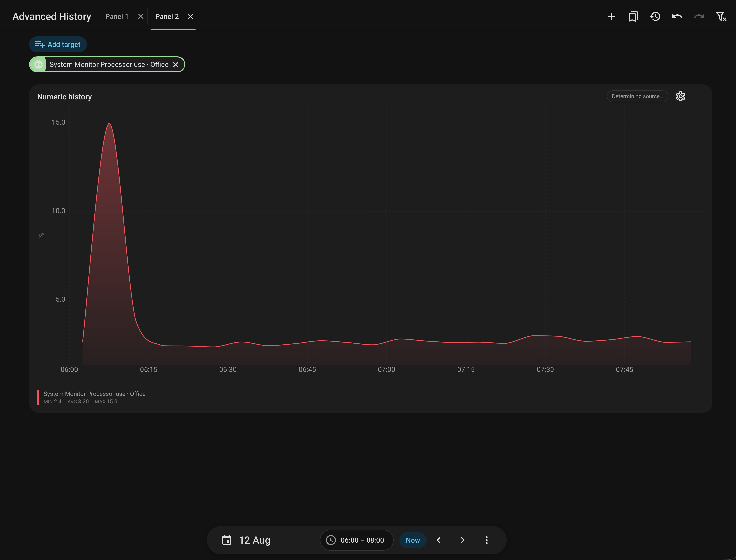This screenshot has height=560, width=736.
Task: Click the 15.0 y-axis label
Action: (58, 122)
